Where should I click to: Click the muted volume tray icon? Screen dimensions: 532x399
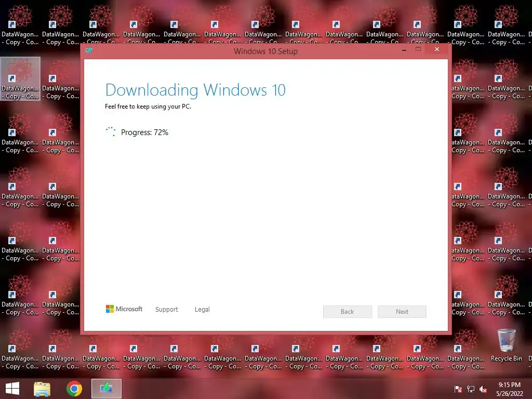[x=483, y=389]
